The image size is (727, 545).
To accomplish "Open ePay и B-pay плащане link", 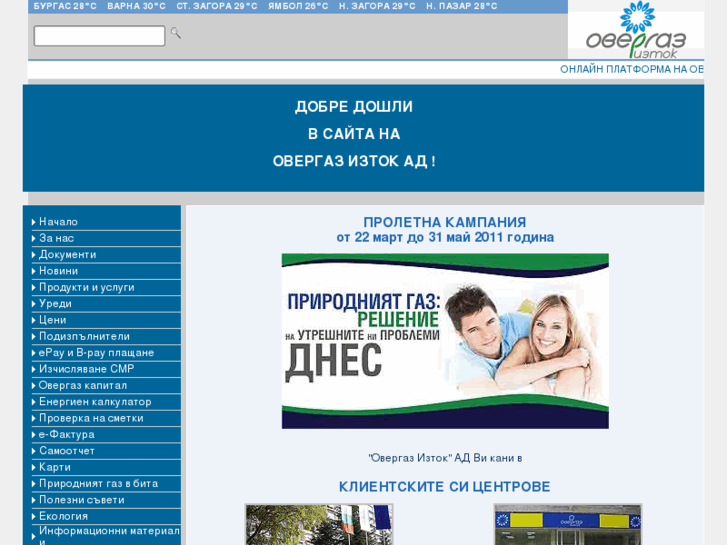I will pyautogui.click(x=96, y=353).
